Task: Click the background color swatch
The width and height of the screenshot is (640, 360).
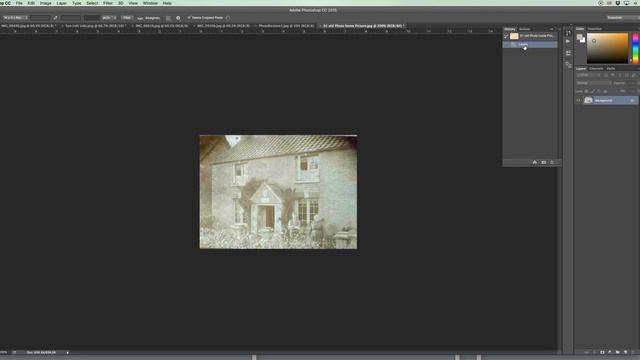Action: 583,40
